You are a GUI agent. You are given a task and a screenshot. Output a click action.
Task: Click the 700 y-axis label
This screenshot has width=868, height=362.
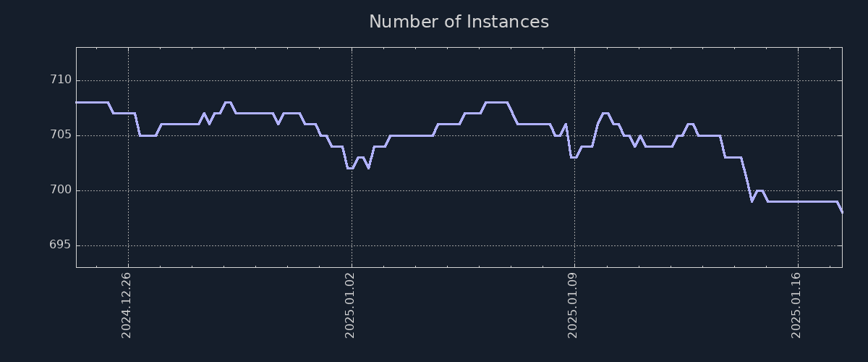[x=61, y=190]
